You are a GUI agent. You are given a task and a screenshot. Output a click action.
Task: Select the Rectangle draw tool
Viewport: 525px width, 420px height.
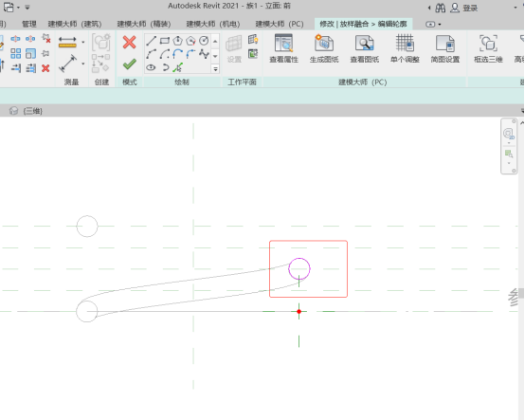click(x=164, y=41)
